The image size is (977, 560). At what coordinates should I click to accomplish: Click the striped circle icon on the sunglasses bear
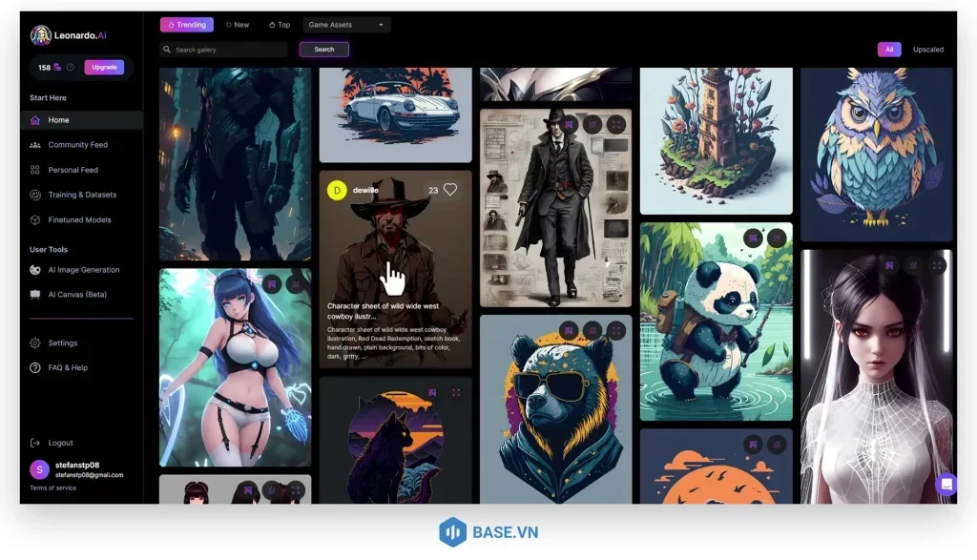(592, 330)
